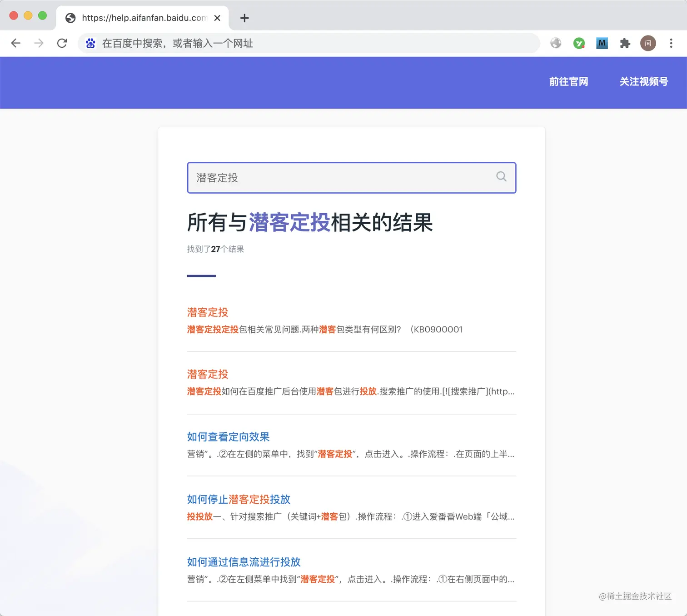
Task: Open the green Y extension icon
Action: pyautogui.click(x=579, y=43)
